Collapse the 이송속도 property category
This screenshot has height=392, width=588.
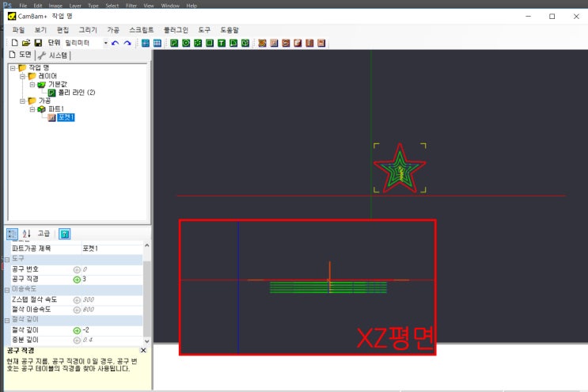[7, 290]
